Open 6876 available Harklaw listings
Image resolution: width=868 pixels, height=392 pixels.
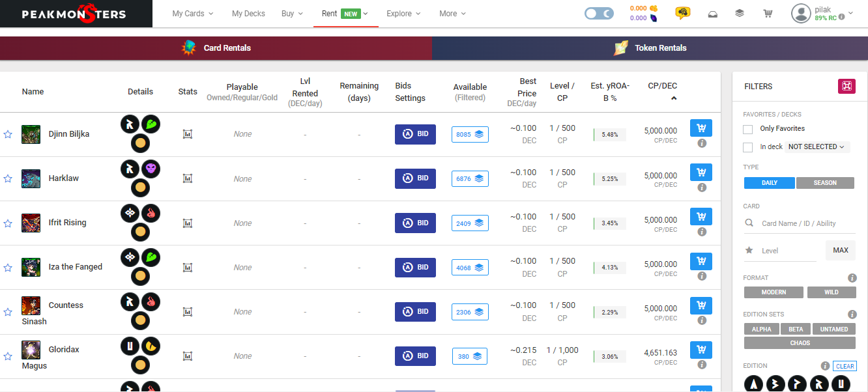[x=470, y=178]
